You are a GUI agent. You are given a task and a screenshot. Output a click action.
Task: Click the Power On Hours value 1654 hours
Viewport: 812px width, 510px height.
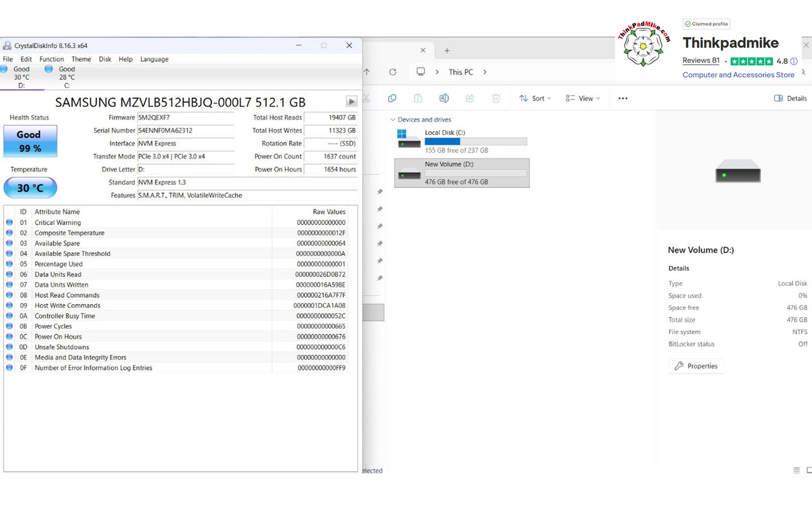(330, 169)
